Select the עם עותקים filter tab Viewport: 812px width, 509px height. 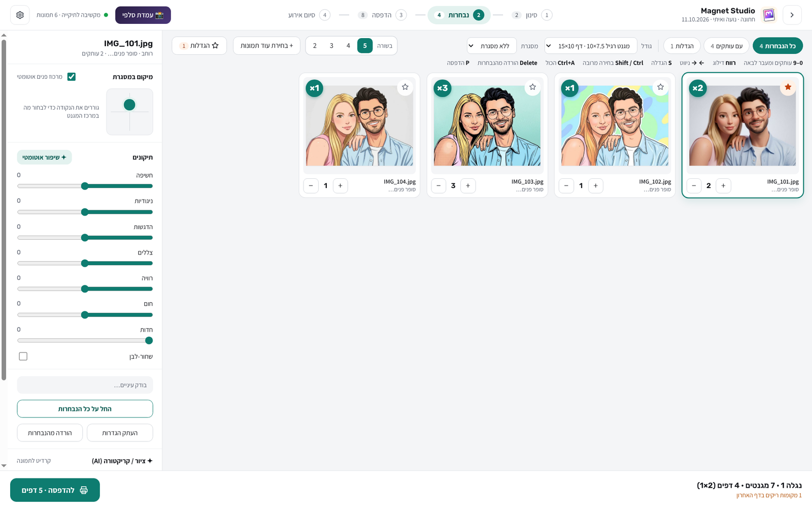pos(726,46)
